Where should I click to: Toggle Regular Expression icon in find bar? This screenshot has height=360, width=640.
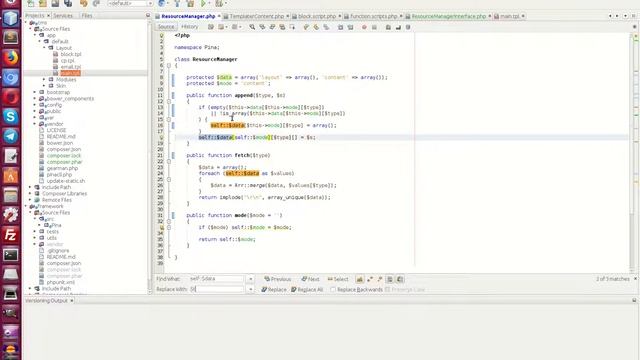[380, 279]
